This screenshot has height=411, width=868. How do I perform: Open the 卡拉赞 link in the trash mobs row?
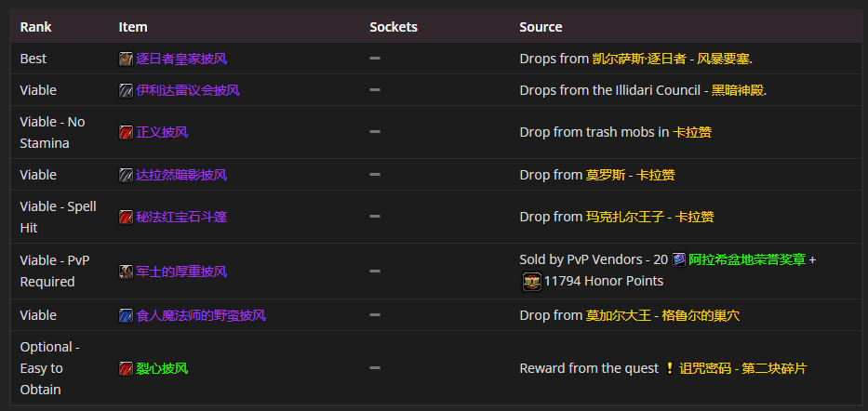tap(692, 132)
